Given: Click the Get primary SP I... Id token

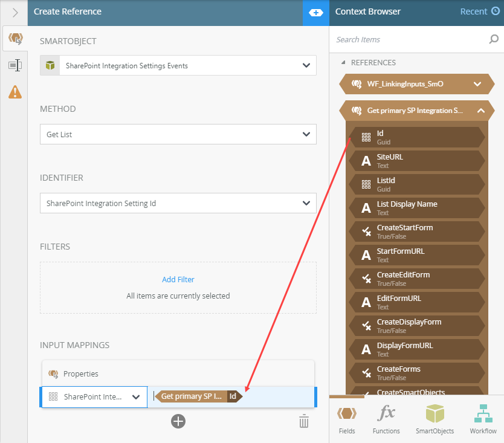Looking at the screenshot, I should tap(198, 396).
